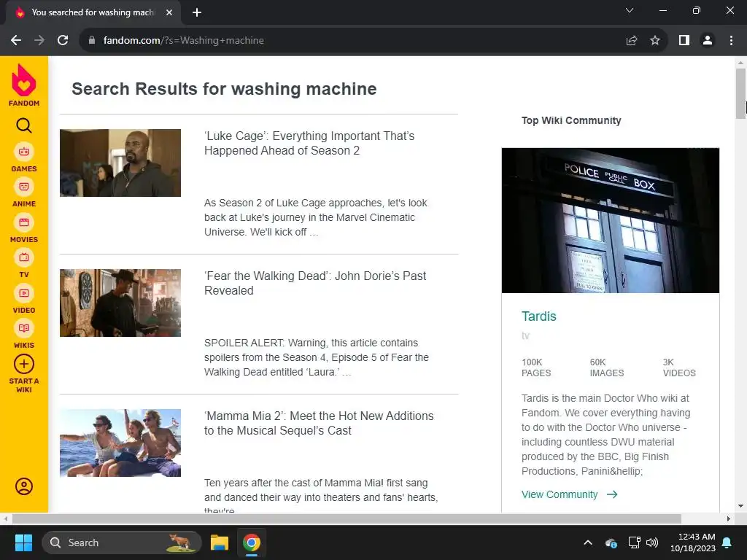Open the 'Mamma Mia 2' article title
Viewport: 747px width, 560px height.
[x=319, y=424]
